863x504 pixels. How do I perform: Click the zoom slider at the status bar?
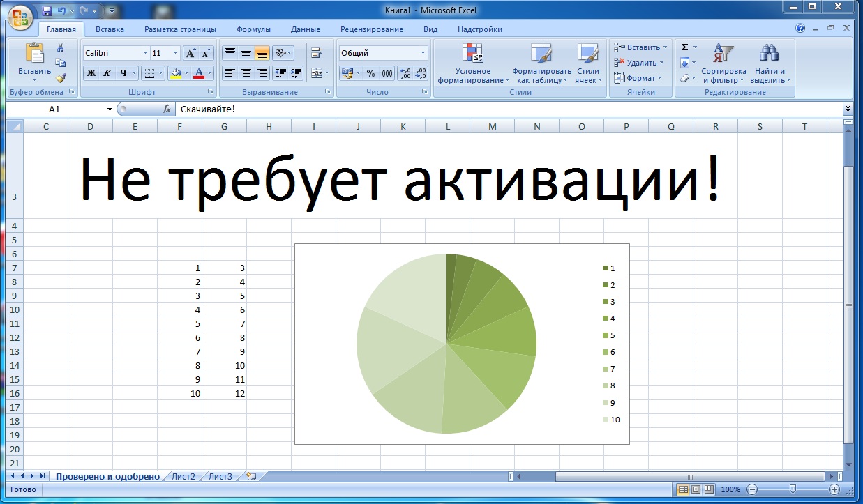[x=792, y=489]
